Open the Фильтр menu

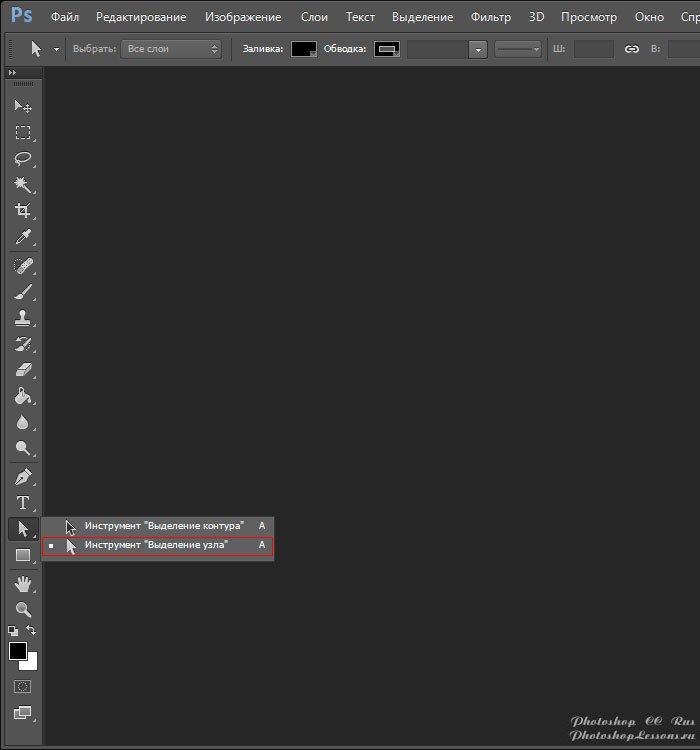click(x=490, y=17)
